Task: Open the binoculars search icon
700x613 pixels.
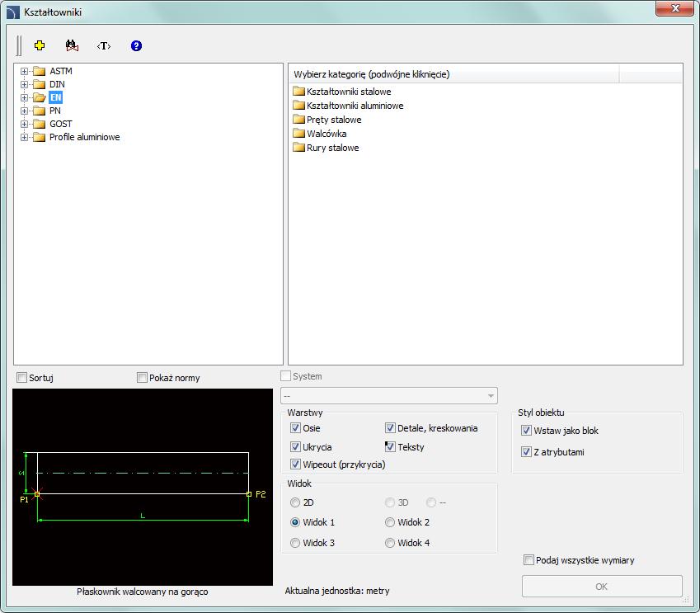Action: tap(72, 45)
